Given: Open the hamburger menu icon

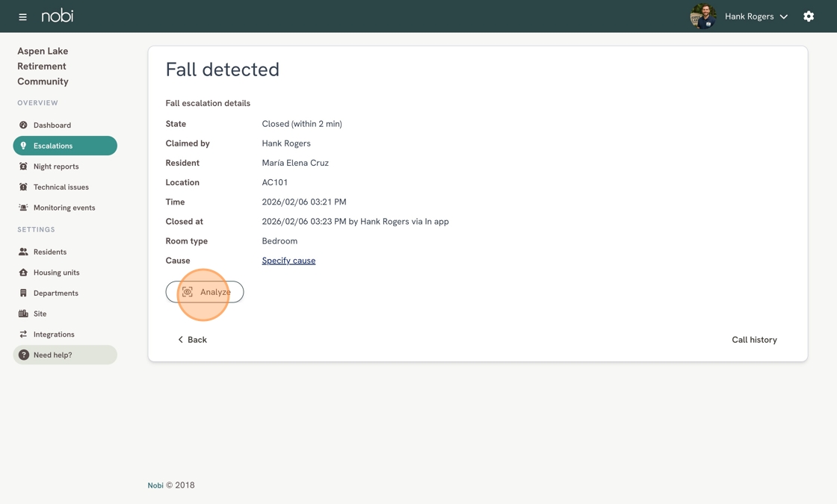Looking at the screenshot, I should 22,16.
